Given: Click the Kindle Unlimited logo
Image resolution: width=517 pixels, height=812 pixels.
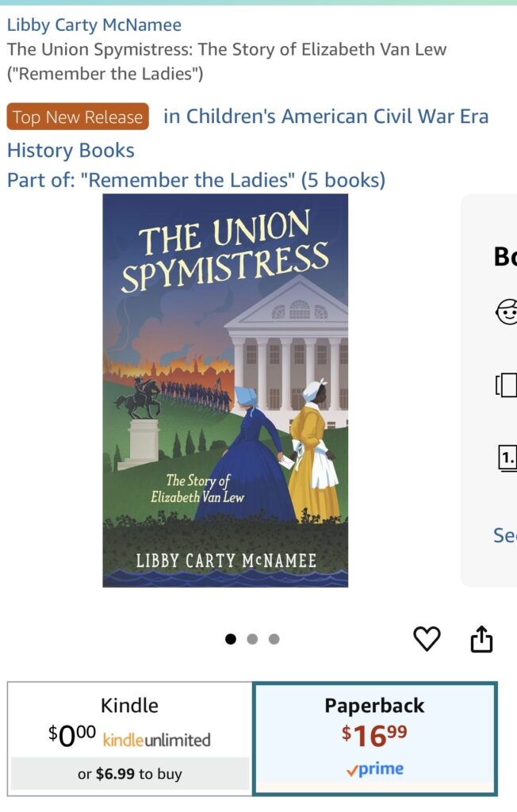Looking at the screenshot, I should pos(157,740).
